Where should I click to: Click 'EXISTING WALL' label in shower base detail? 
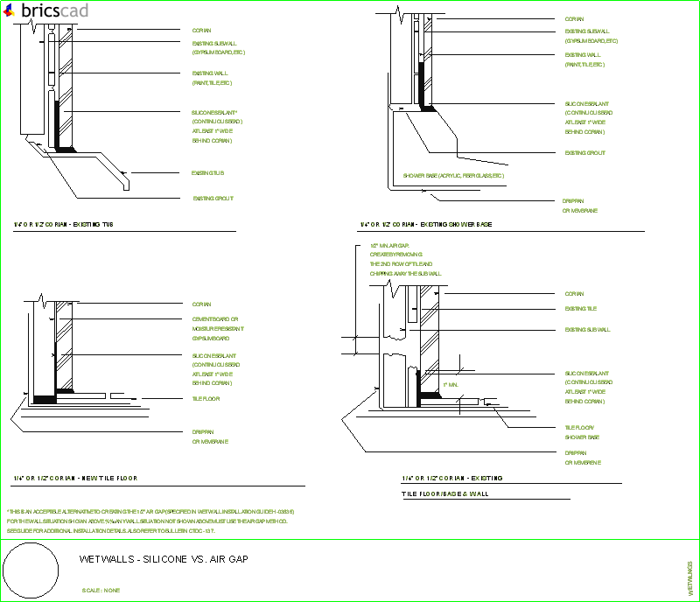point(583,55)
